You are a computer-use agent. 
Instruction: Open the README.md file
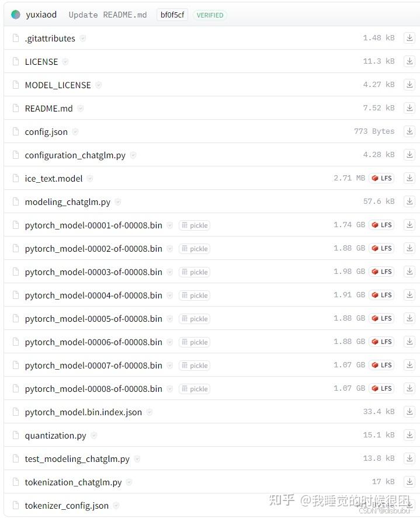48,109
